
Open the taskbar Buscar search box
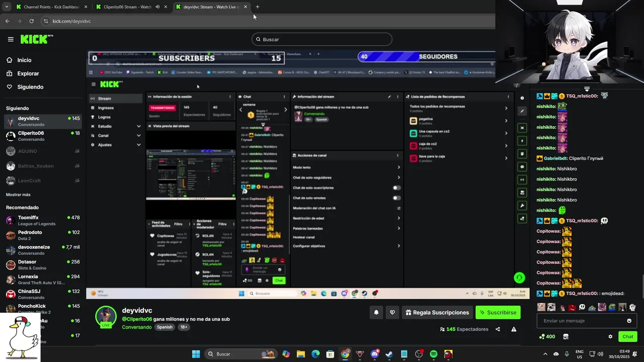coord(240,354)
